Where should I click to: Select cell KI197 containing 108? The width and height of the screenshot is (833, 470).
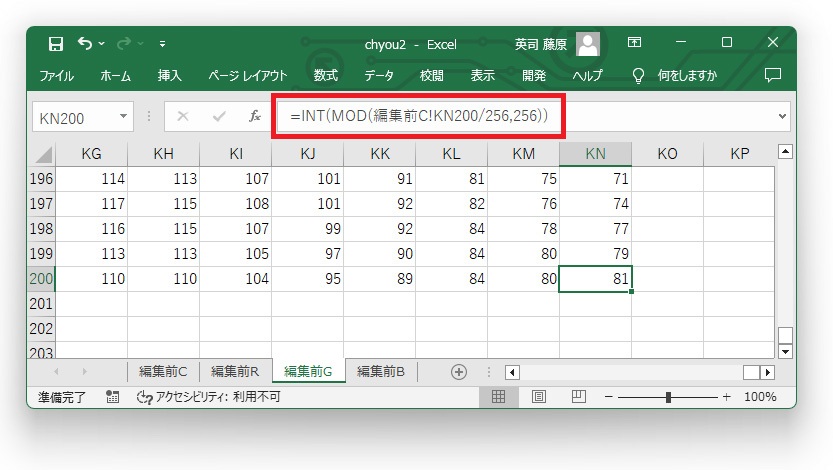tap(235, 204)
